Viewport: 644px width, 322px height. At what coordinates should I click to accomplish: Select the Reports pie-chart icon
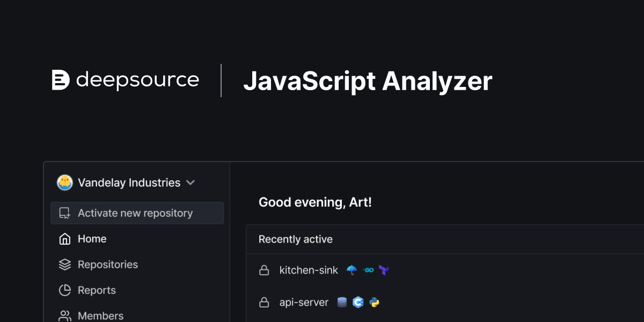pos(64,290)
